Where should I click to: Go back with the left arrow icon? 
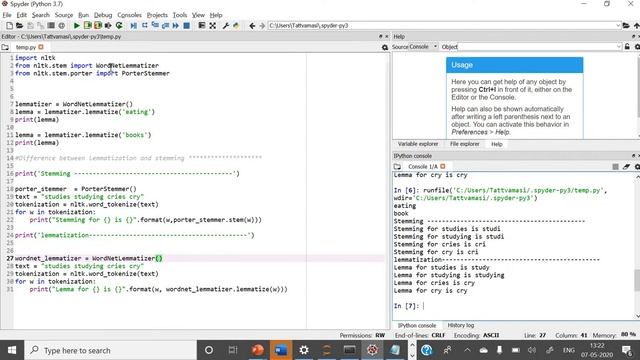click(252, 26)
